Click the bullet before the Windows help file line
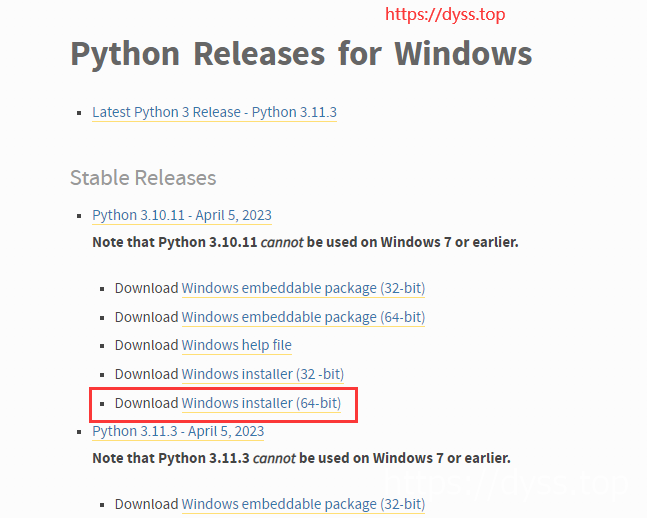The image size is (647, 518). 103,346
